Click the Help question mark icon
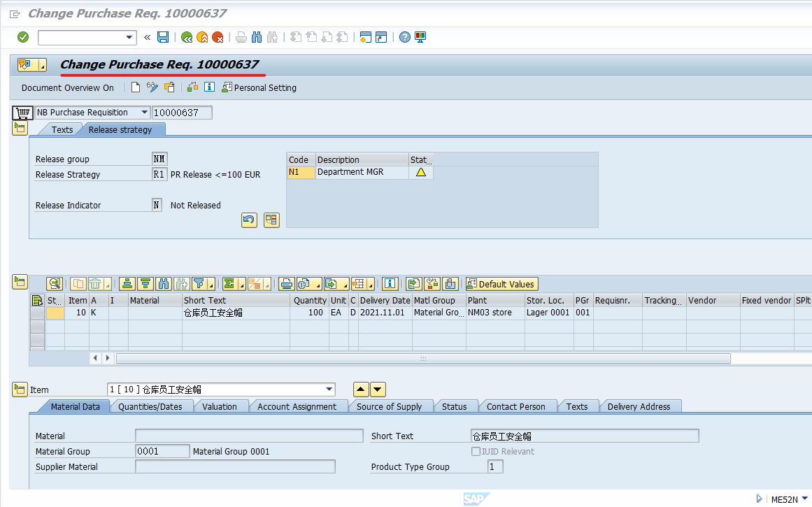812x507 pixels. [405, 36]
